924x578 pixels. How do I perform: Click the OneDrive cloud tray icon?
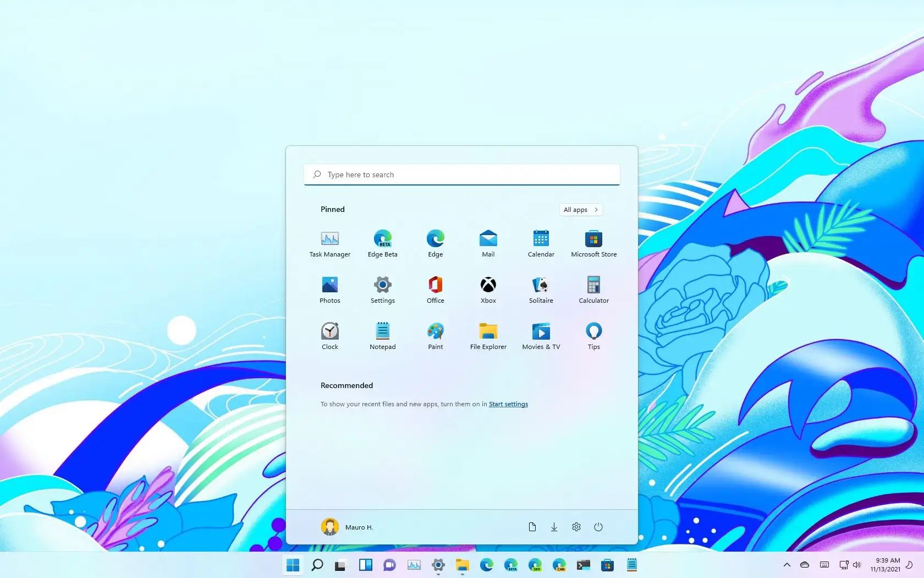pyautogui.click(x=805, y=565)
